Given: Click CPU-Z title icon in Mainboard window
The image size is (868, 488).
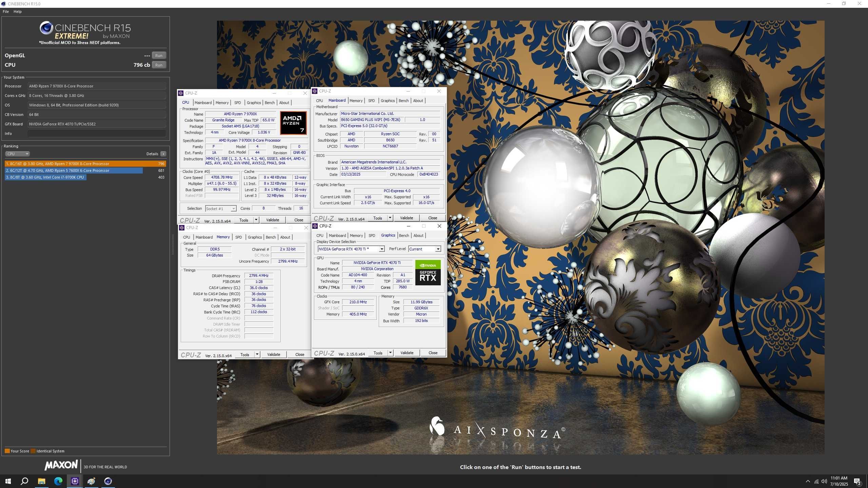Looking at the screenshot, I should [315, 91].
